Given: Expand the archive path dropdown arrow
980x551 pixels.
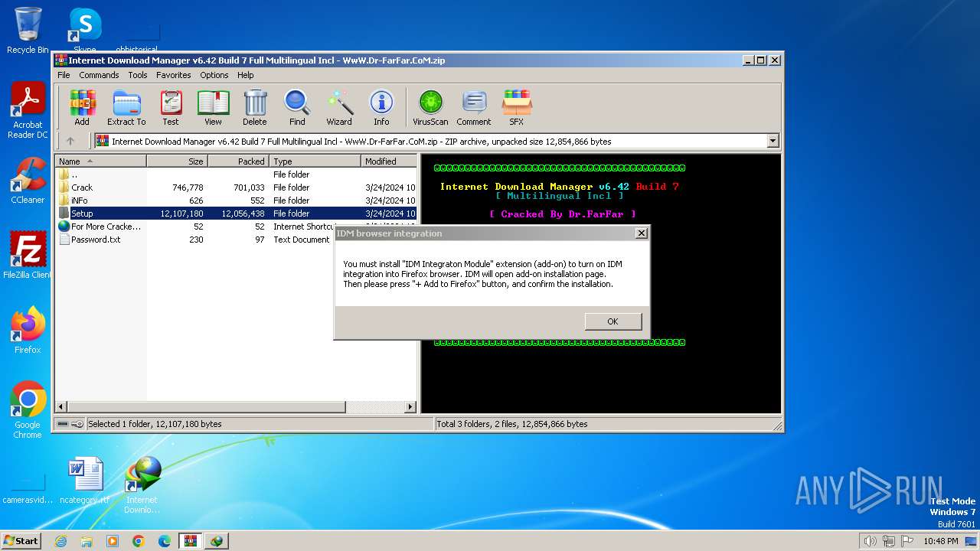Looking at the screenshot, I should click(x=773, y=141).
